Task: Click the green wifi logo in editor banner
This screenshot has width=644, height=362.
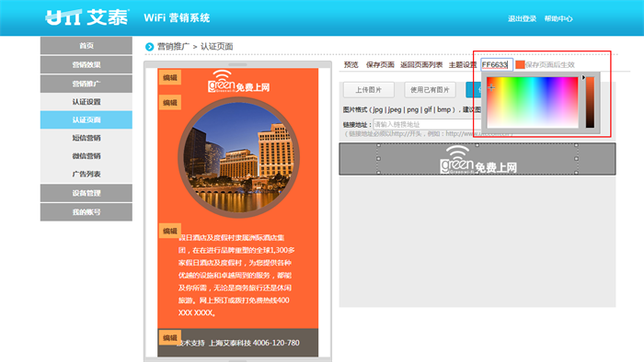Action: pos(478,160)
